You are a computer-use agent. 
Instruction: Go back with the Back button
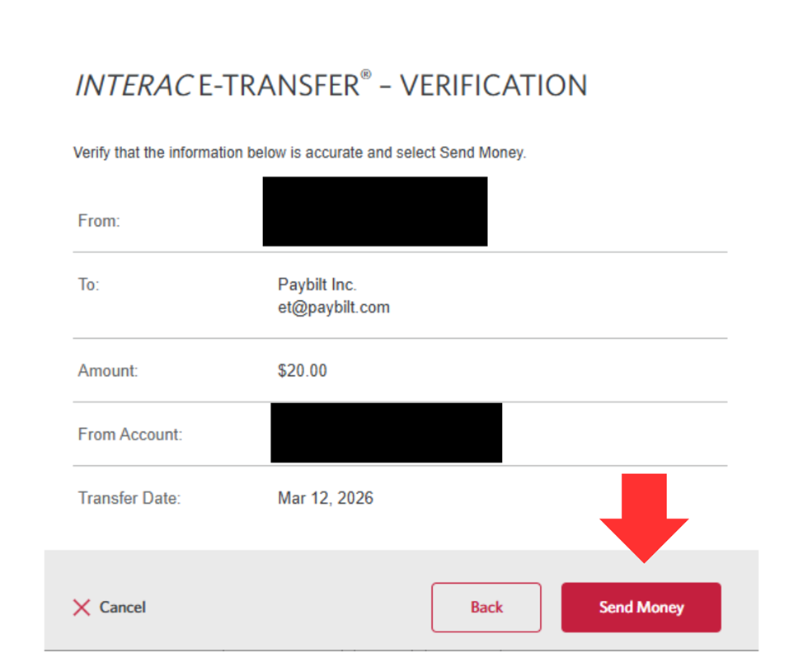pos(486,608)
